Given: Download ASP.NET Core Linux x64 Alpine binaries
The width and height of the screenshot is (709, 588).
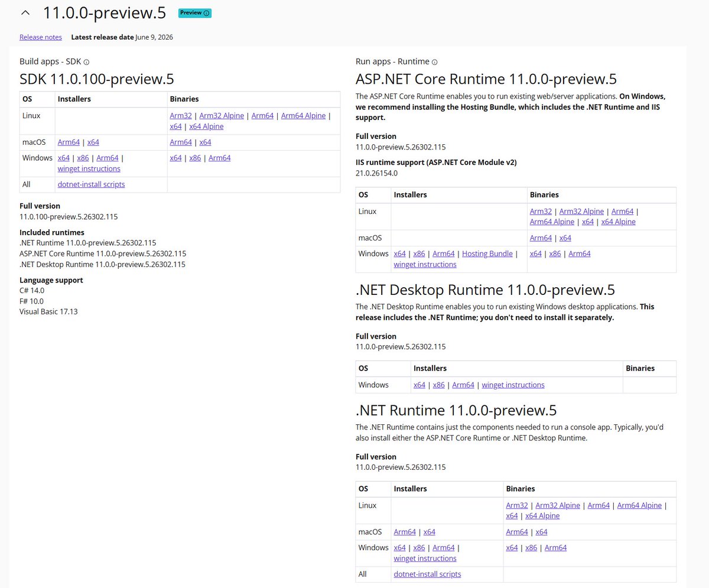Looking at the screenshot, I should click(618, 222).
